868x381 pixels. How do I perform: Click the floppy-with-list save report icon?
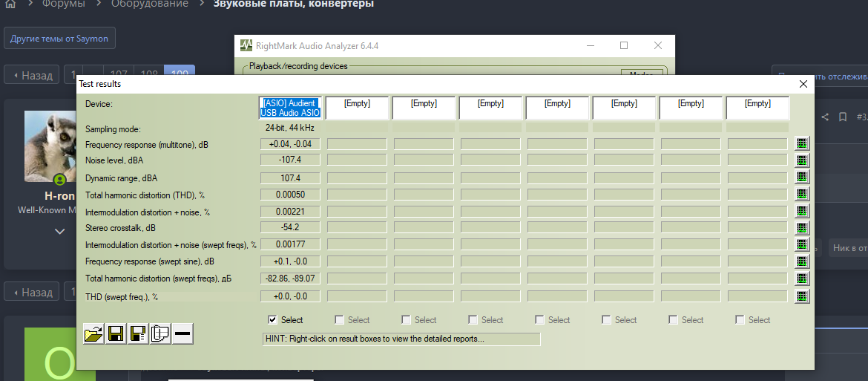tap(138, 333)
